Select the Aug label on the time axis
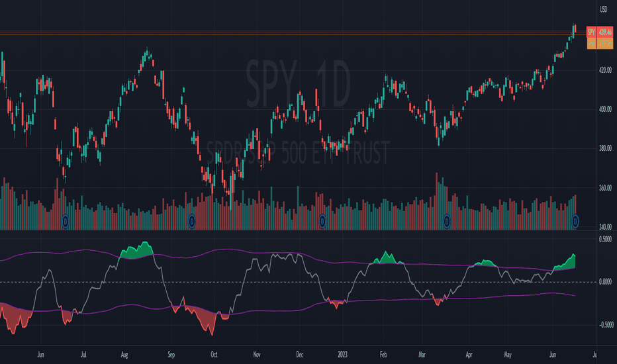The image size is (617, 364). coord(124,355)
